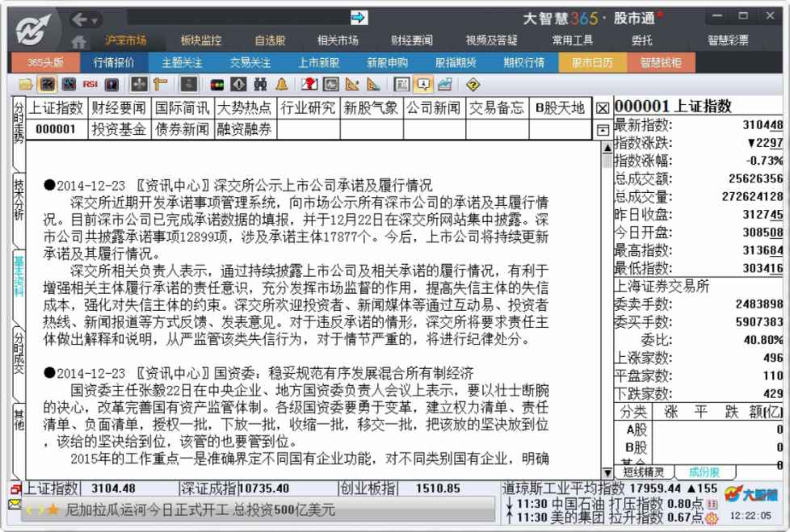Click the yellow question mark help icon
The height and width of the screenshot is (532, 790).
[473, 85]
